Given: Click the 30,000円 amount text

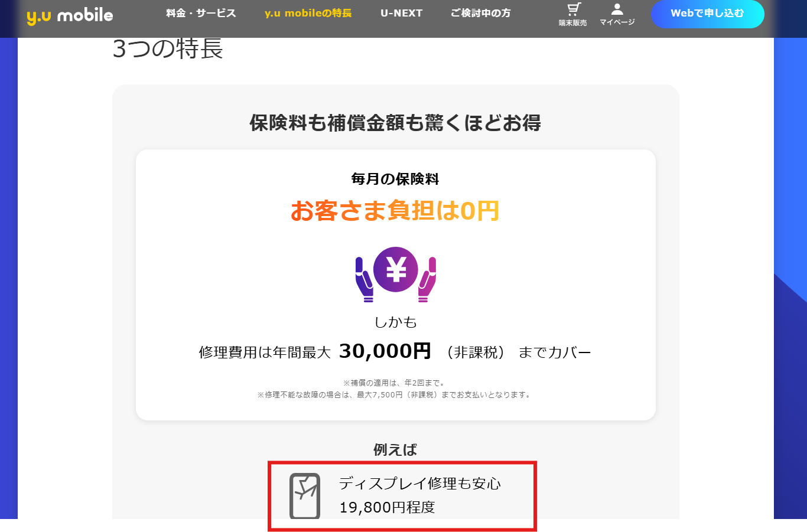Looking at the screenshot, I should pyautogui.click(x=385, y=351).
